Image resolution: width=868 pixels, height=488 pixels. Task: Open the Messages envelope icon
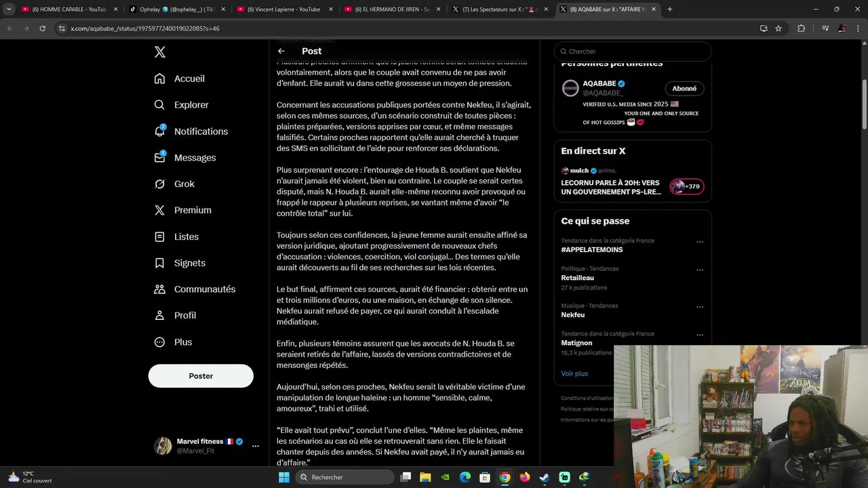click(159, 157)
